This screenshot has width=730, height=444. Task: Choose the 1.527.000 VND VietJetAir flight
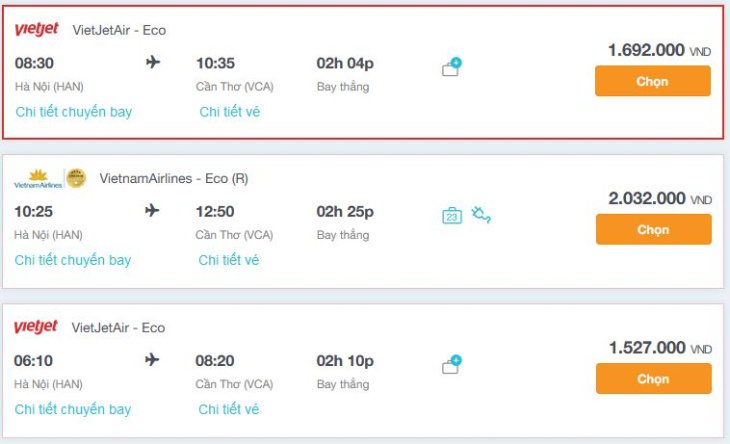point(653,378)
